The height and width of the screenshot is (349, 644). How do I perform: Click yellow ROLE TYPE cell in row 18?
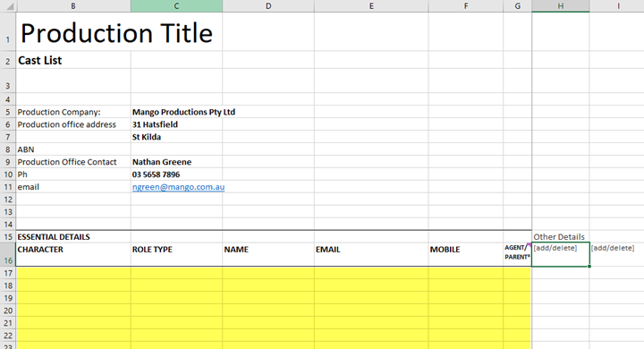click(x=176, y=285)
